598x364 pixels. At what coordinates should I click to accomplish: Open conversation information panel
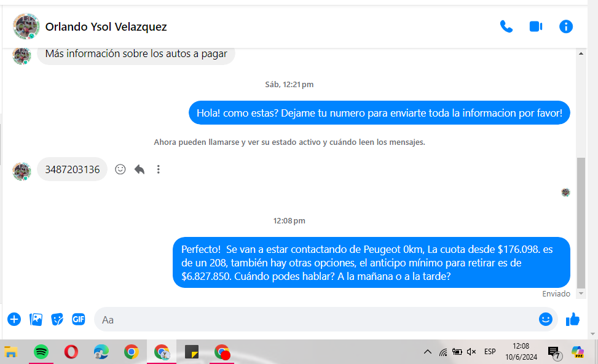566,27
